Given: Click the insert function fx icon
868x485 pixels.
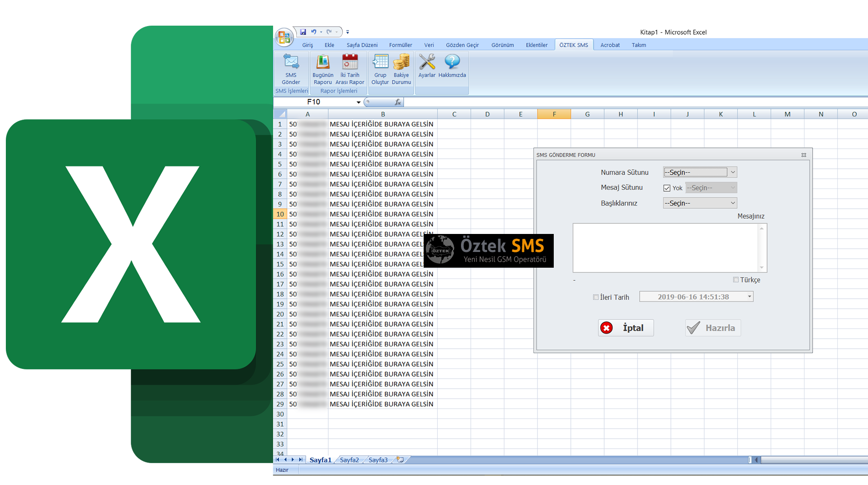Looking at the screenshot, I should [x=398, y=102].
